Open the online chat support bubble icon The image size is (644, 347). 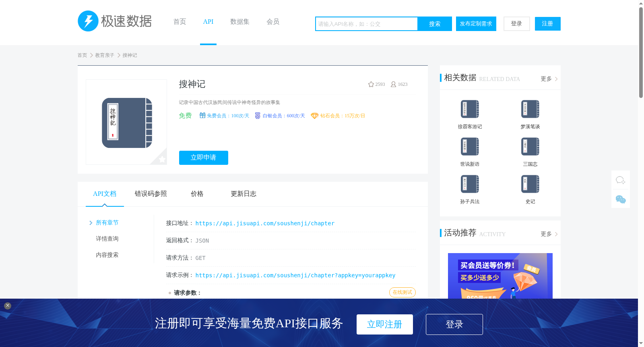(621, 180)
